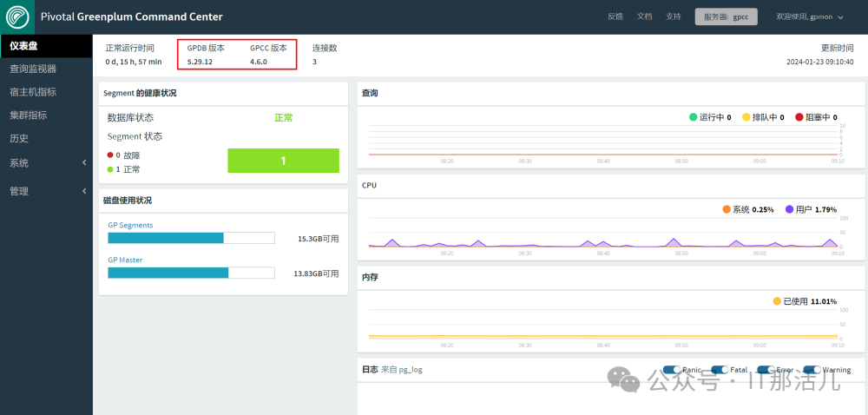Click the 服务器: gpcc button
Screen dimensions: 868x415
(x=727, y=16)
